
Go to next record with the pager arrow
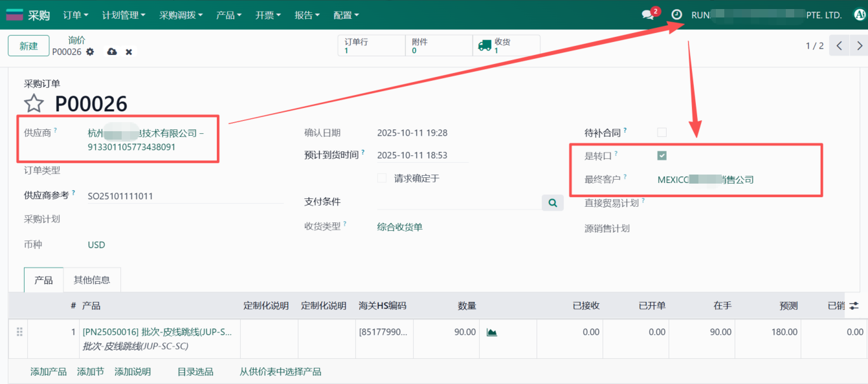pyautogui.click(x=858, y=45)
